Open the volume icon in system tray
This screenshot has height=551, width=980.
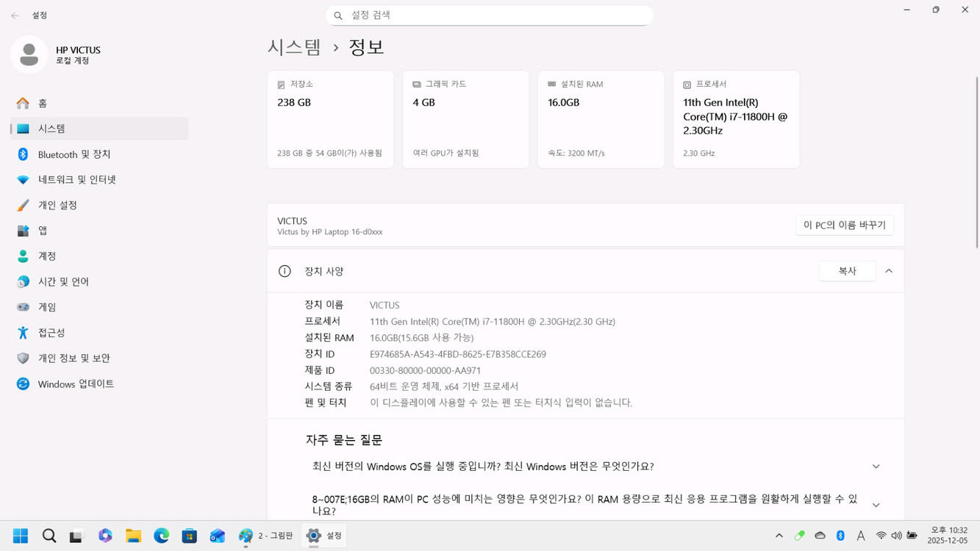[896, 536]
